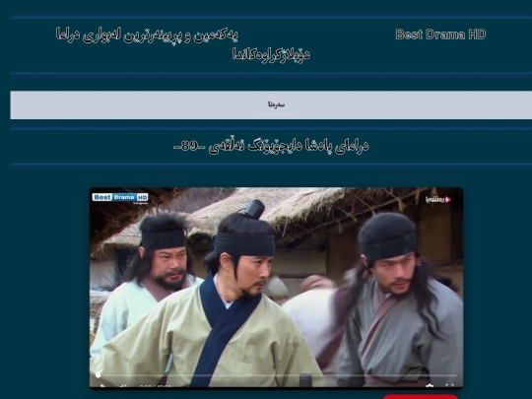Go to the سەرەتا home menu item
The image size is (532, 399).
pyautogui.click(x=276, y=104)
